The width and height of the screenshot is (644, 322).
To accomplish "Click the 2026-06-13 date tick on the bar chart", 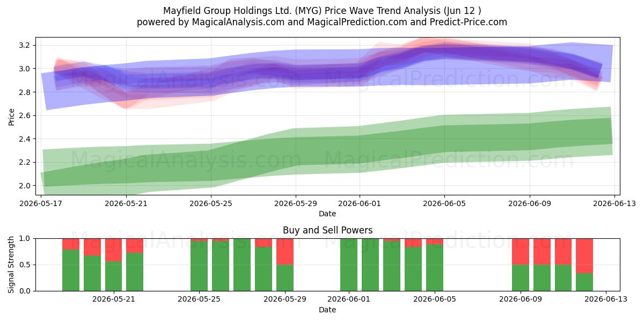I will pyautogui.click(x=606, y=299).
